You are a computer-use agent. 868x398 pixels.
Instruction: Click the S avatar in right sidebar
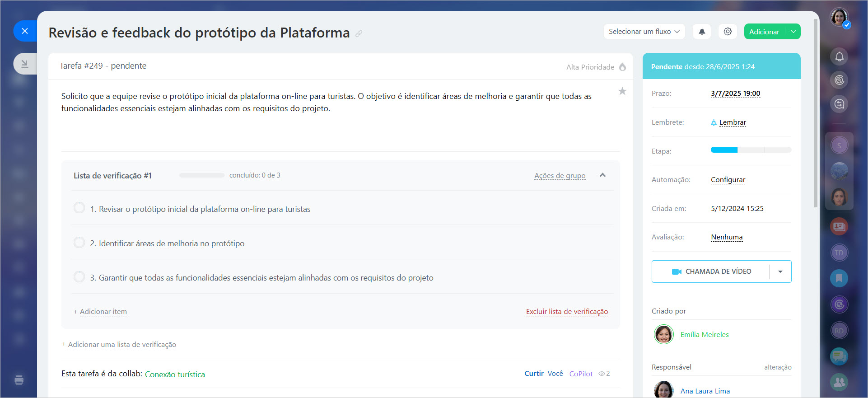[x=839, y=145]
